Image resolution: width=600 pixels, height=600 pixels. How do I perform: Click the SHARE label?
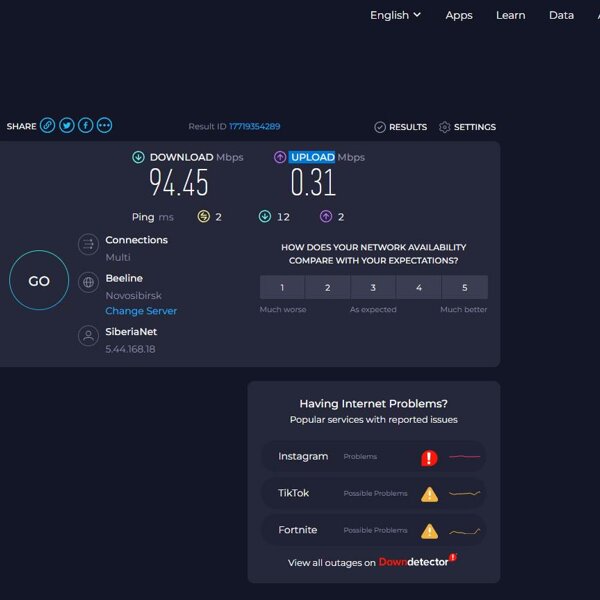[21, 126]
